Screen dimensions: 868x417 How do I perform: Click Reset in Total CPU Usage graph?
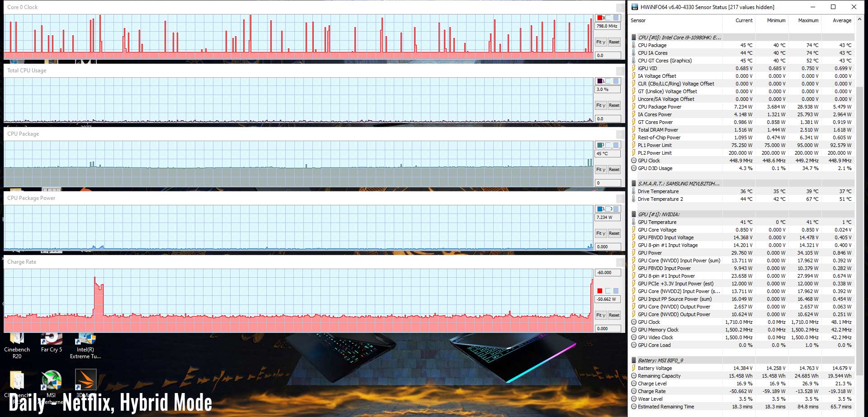pyautogui.click(x=614, y=105)
